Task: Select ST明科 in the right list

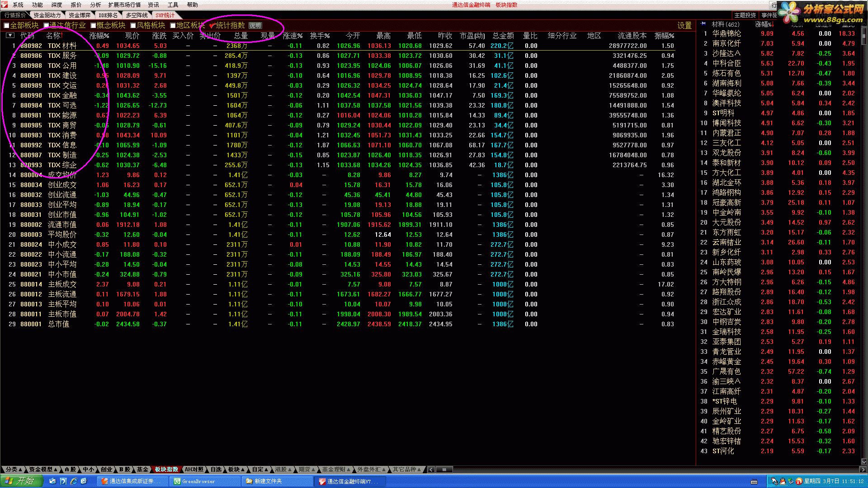Action: click(x=723, y=113)
